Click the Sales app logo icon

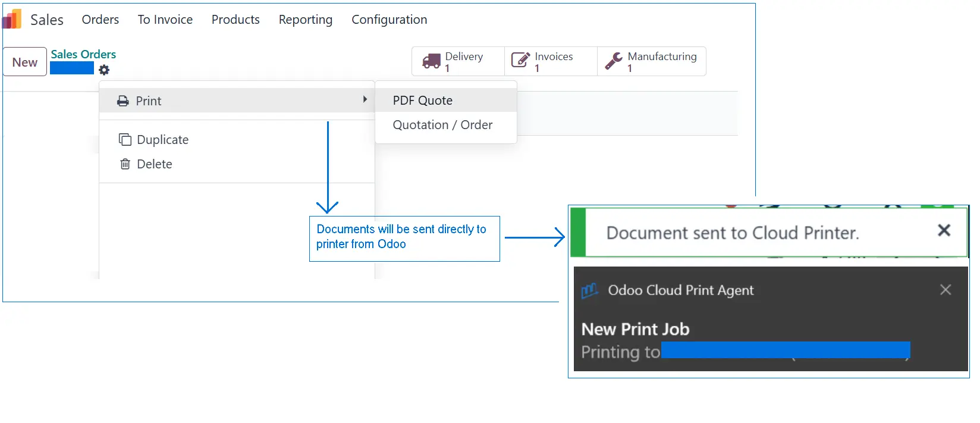[12, 20]
